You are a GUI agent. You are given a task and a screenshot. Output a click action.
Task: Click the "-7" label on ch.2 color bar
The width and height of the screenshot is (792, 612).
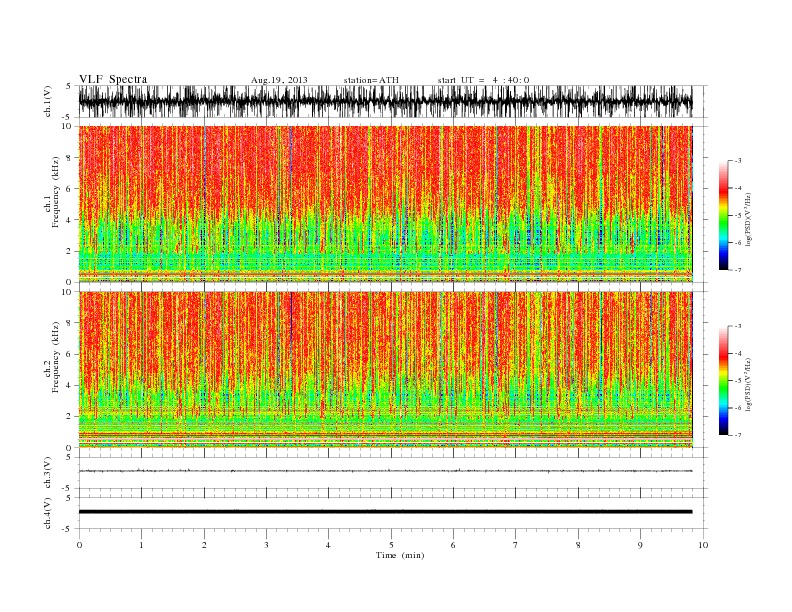point(737,435)
